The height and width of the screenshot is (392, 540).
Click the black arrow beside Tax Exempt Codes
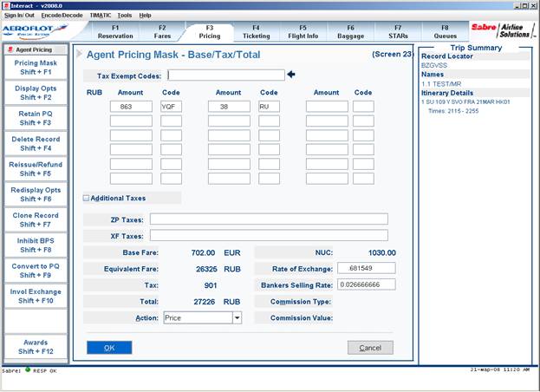(x=291, y=75)
